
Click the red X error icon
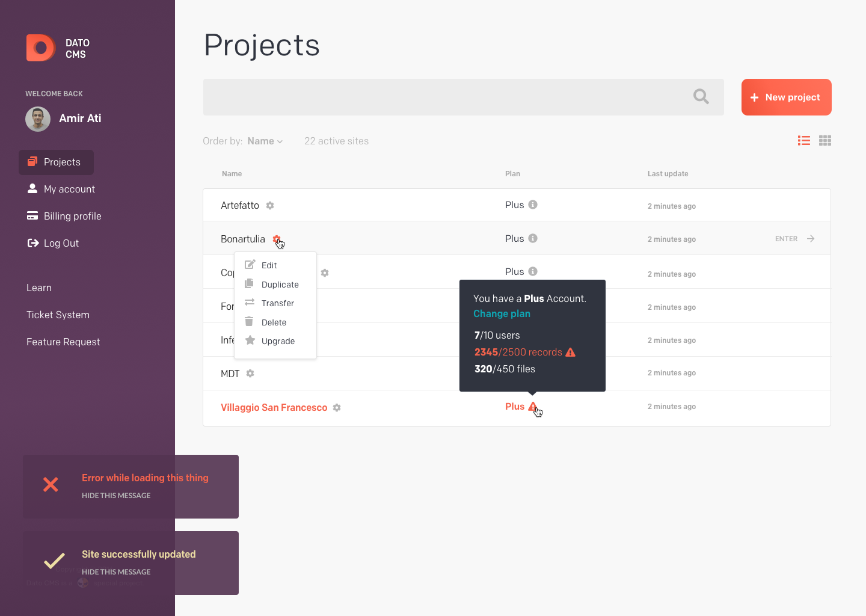click(x=51, y=484)
